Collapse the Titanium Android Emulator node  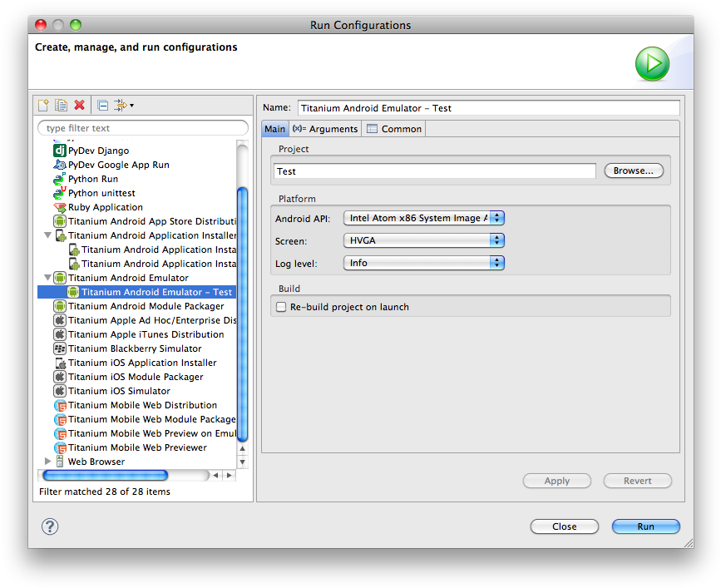pyautogui.click(x=47, y=278)
